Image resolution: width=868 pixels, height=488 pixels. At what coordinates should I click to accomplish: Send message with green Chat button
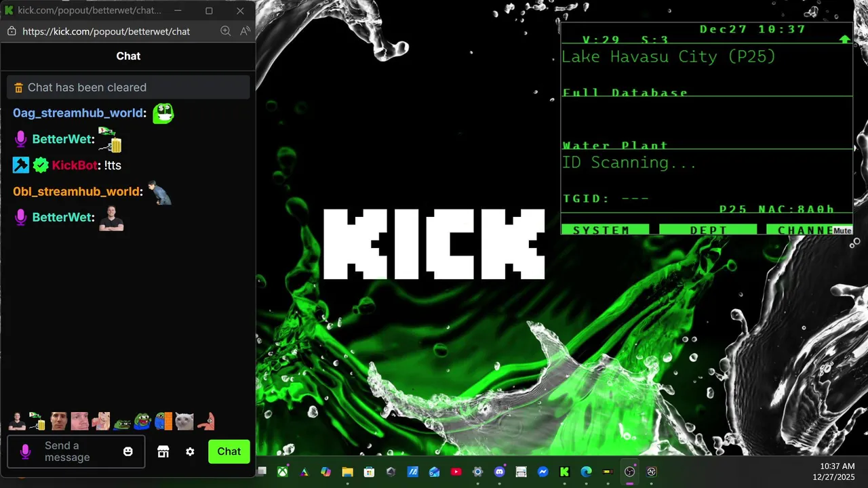[x=229, y=451]
